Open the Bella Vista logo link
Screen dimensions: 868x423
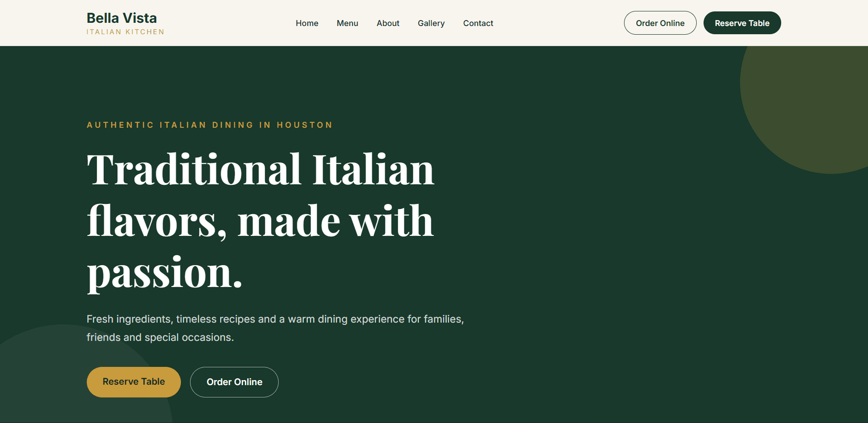125,23
